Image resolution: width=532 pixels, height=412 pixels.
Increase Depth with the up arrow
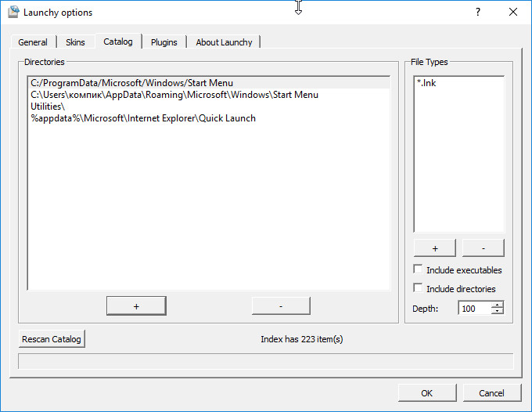(498, 305)
